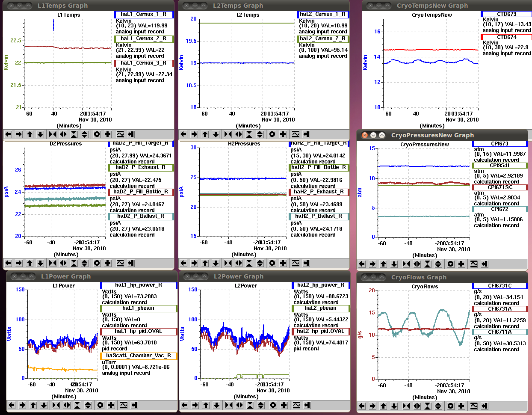
Task: Pan up arrow in CryoFlows graph toolbar
Action: pos(383,406)
